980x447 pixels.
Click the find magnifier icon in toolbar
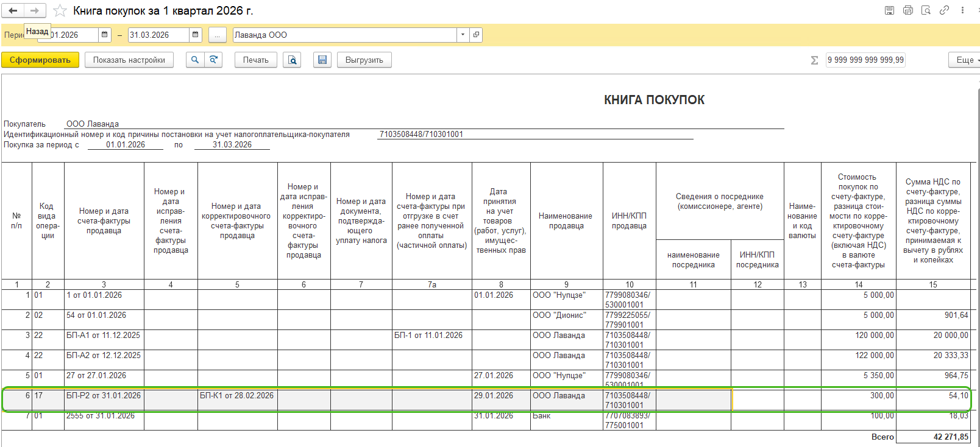[195, 60]
